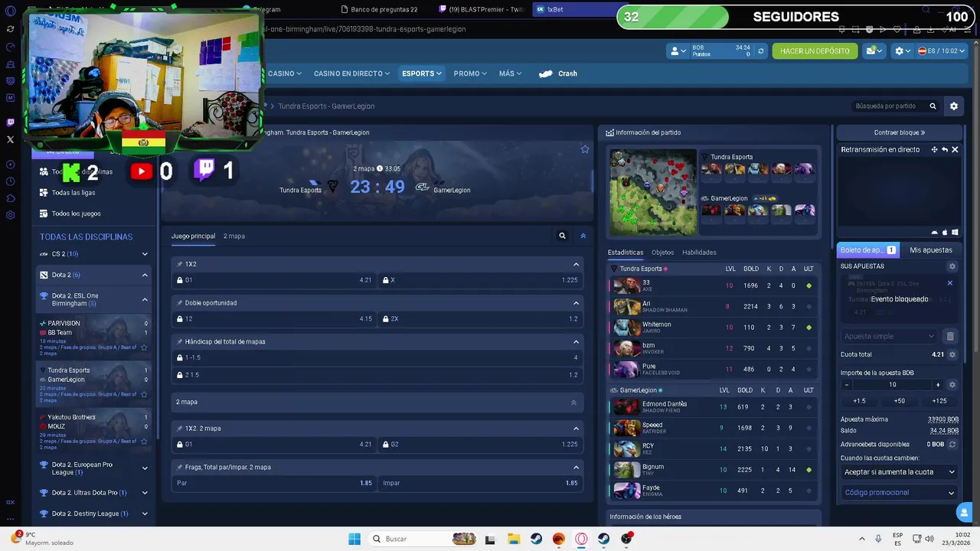Collapse the 1X2. 2 mapa market
The width and height of the screenshot is (980, 551).
(576, 429)
